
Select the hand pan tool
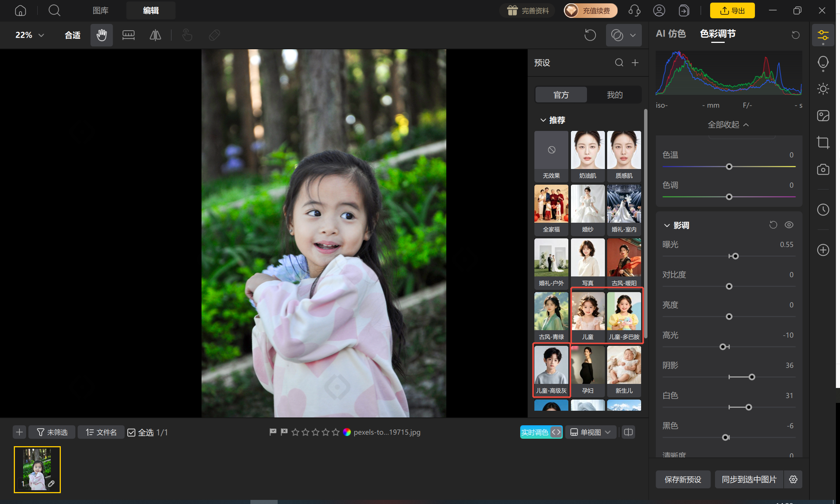102,35
